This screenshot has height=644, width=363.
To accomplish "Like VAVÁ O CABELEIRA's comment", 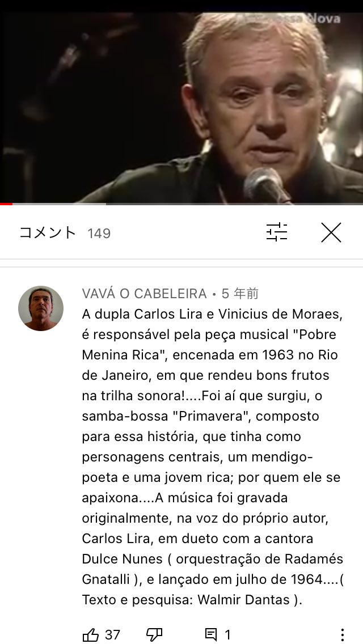I will point(91,635).
